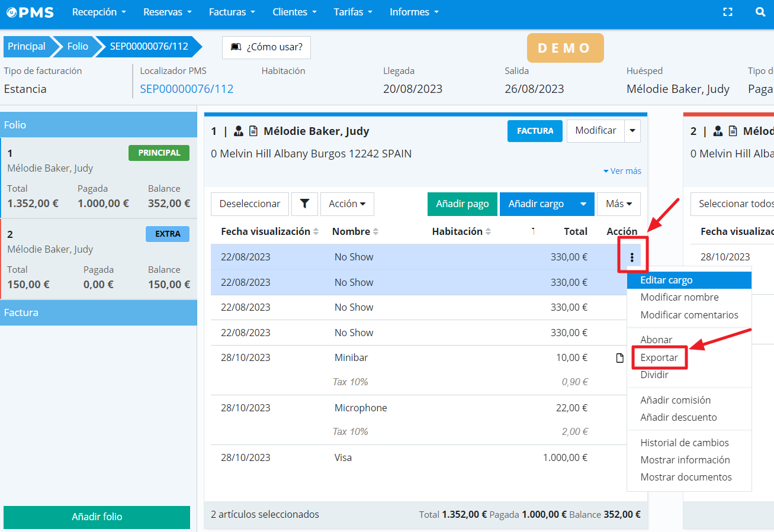Click the document icon on Minibar row
Screen dimensions: 774x532
(620, 357)
